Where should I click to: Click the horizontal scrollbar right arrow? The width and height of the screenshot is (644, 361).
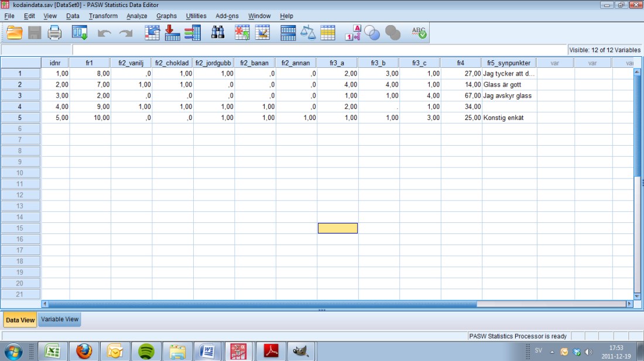click(x=629, y=304)
